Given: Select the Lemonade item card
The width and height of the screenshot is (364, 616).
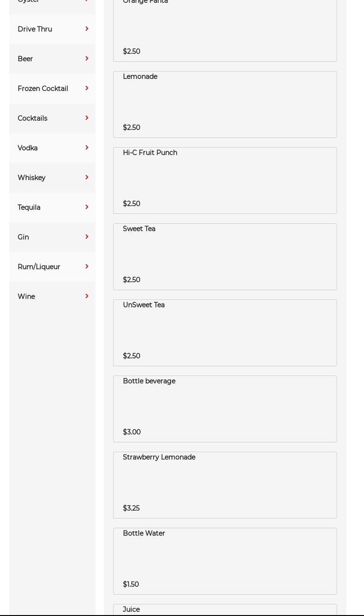Looking at the screenshot, I should pyautogui.click(x=225, y=104).
